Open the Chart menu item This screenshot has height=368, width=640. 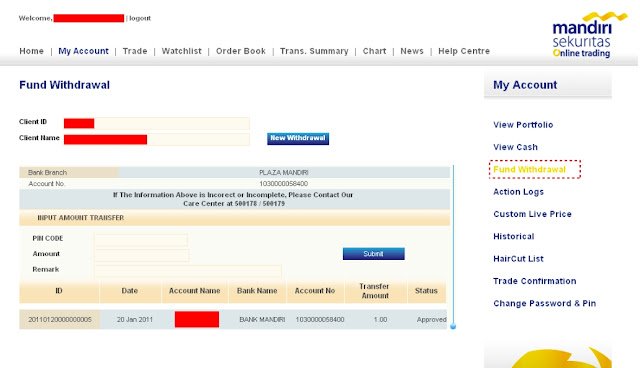click(374, 51)
